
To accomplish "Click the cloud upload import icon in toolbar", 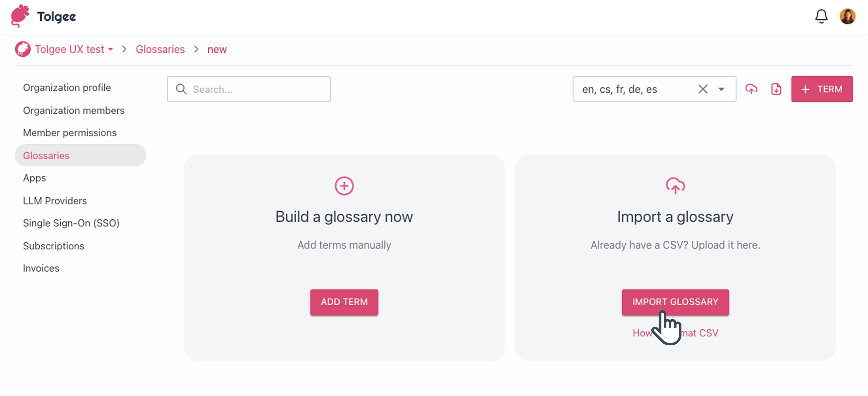I will 752,89.
